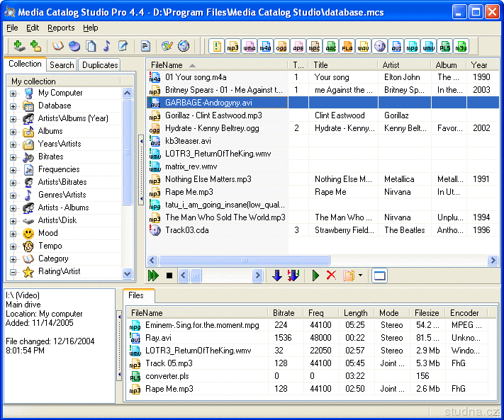The height and width of the screenshot is (420, 504).
Task: Click the blue window view icon
Action: tap(379, 276)
